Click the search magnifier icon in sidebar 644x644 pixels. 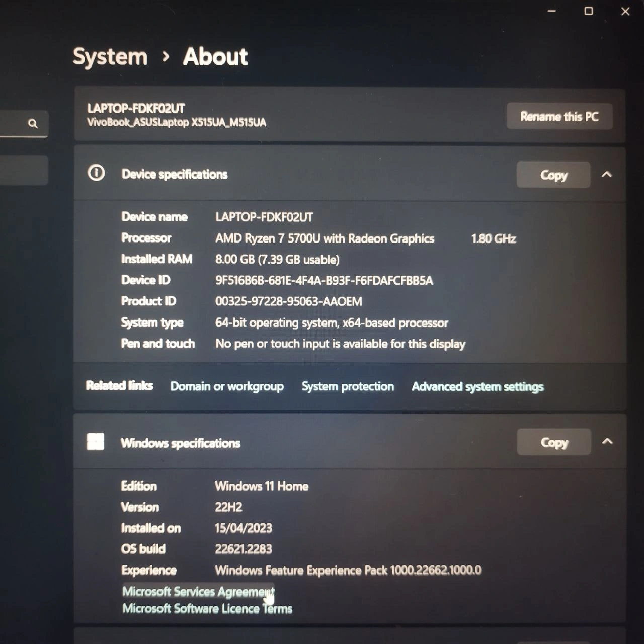tap(33, 123)
